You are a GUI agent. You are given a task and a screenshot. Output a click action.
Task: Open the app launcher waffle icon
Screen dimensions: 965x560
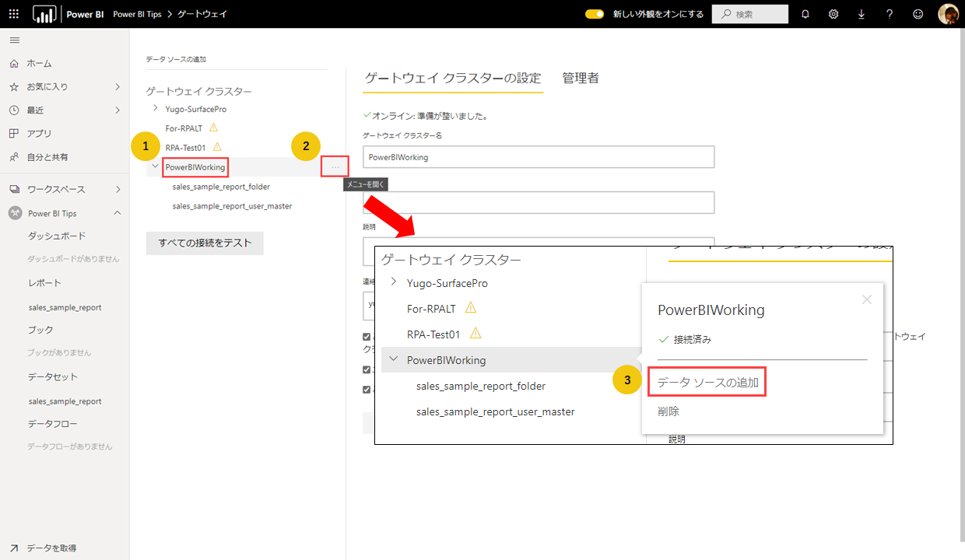coord(14,14)
